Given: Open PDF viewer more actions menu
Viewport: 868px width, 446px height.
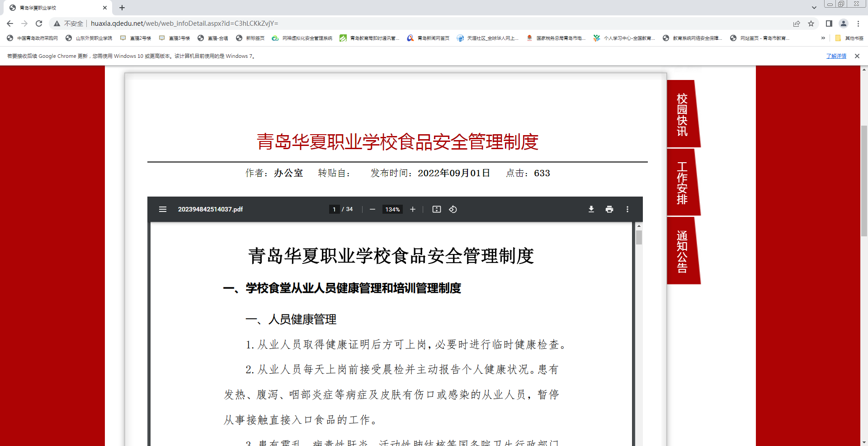Looking at the screenshot, I should click(x=627, y=209).
